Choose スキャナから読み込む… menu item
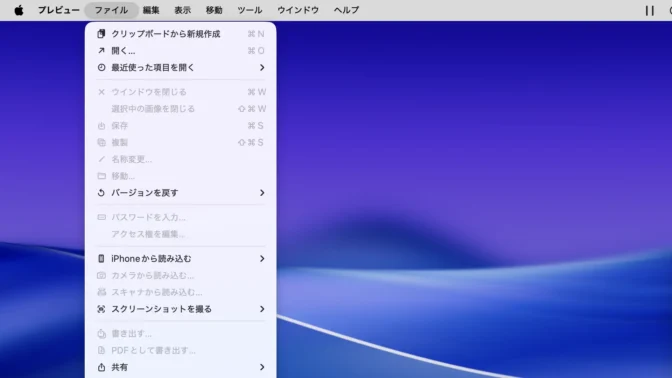Image resolution: width=672 pixels, height=378 pixels. pyautogui.click(x=180, y=292)
